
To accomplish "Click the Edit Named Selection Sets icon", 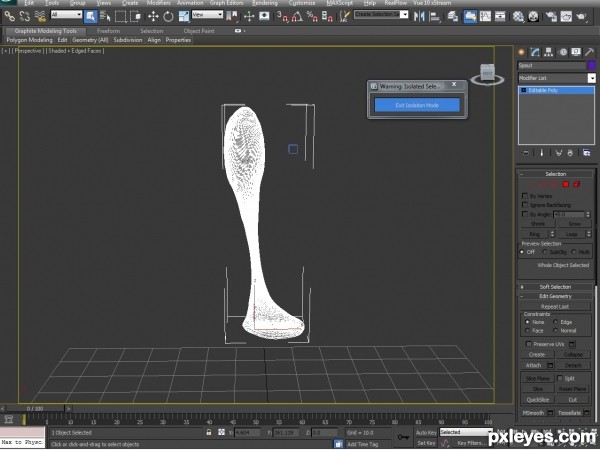I will 345,16.
